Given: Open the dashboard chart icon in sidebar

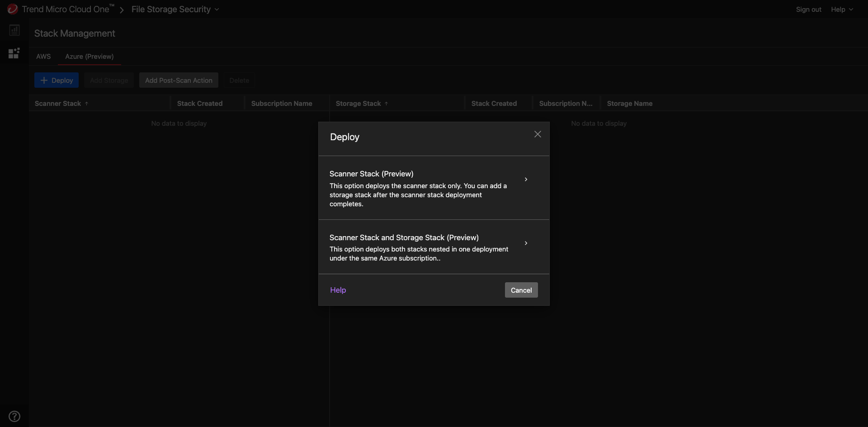Looking at the screenshot, I should pyautogui.click(x=14, y=30).
